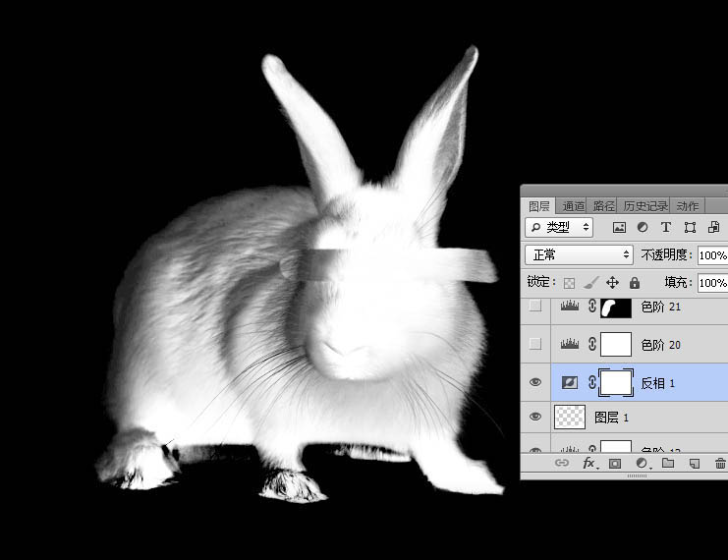Click the adjustment layer filter icon

click(643, 227)
